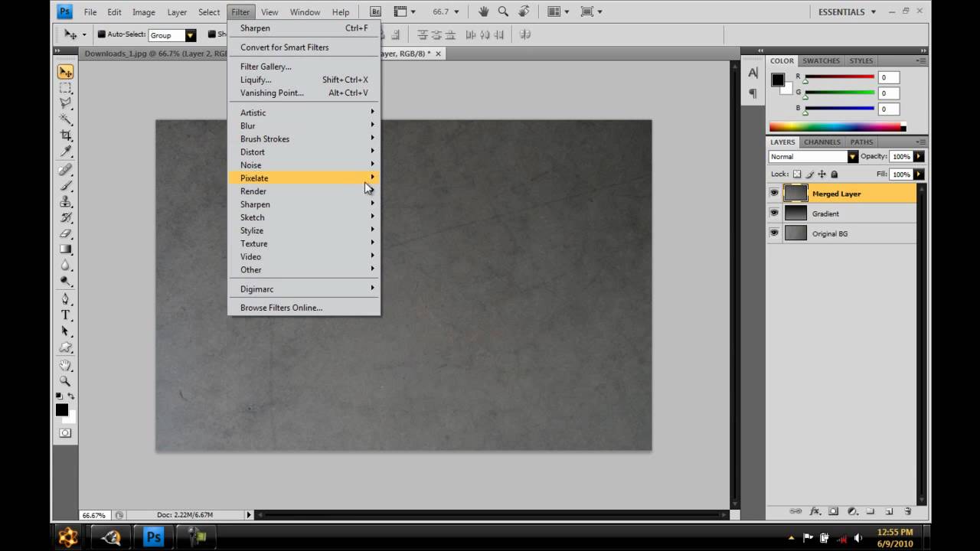Screen dimensions: 980x551
Task: Select the History Brush tool
Action: pos(65,218)
